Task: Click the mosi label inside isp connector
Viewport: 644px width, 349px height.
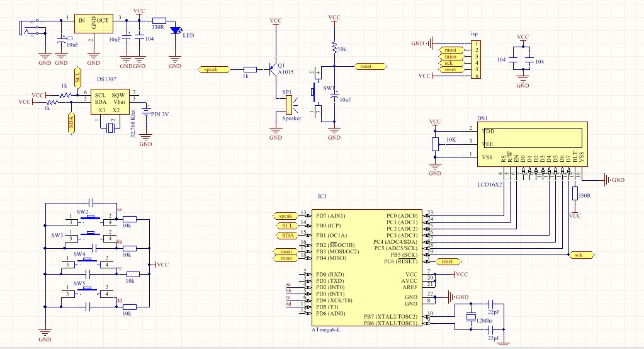Action: pyautogui.click(x=449, y=50)
